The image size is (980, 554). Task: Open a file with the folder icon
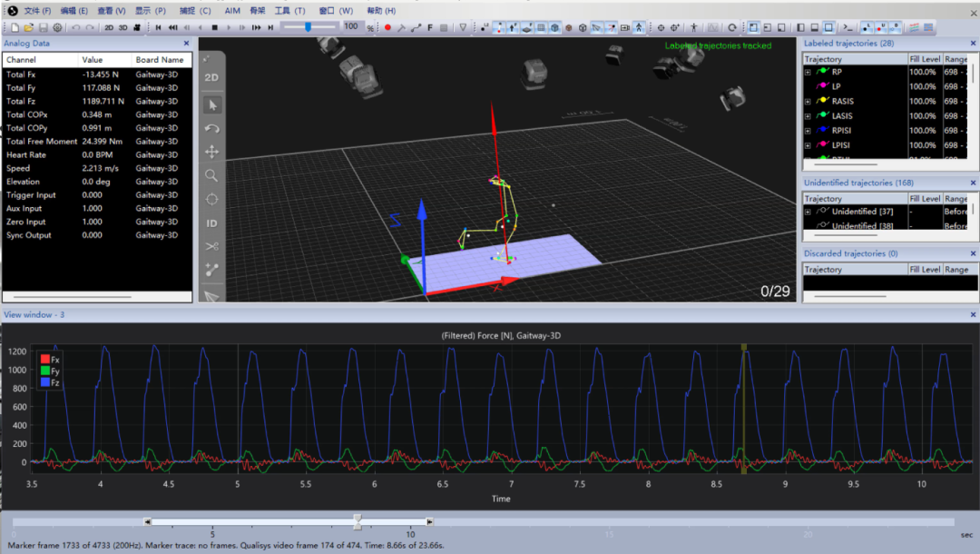[29, 27]
